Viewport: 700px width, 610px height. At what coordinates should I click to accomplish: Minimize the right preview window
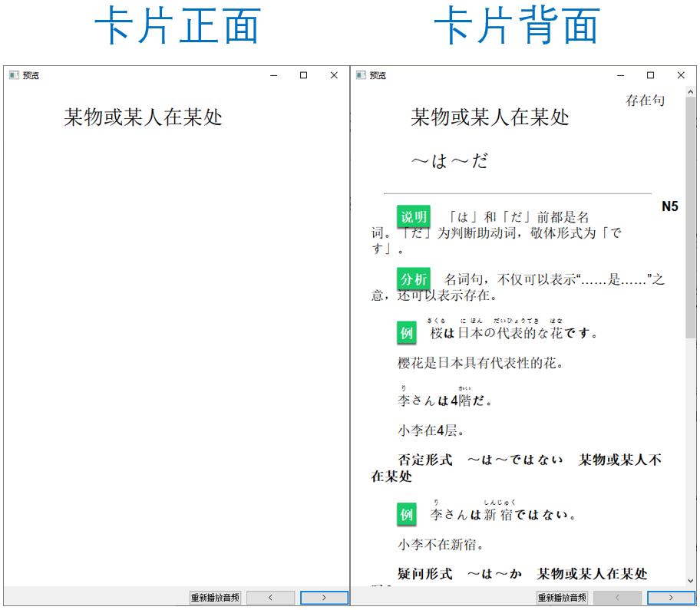pyautogui.click(x=620, y=75)
